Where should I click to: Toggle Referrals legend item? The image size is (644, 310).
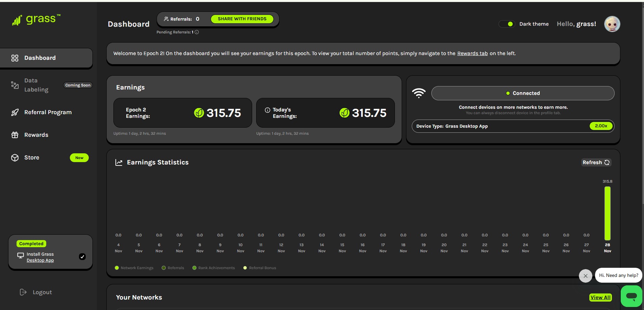[173, 268]
